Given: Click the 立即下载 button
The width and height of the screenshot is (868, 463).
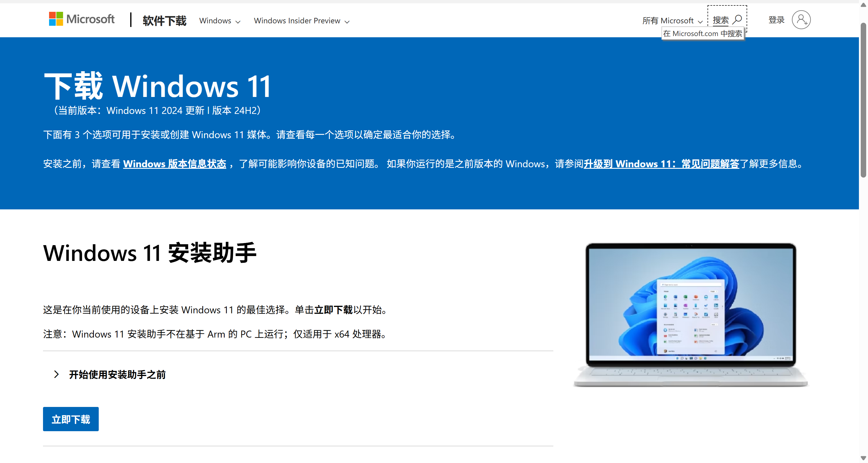Looking at the screenshot, I should click(71, 419).
